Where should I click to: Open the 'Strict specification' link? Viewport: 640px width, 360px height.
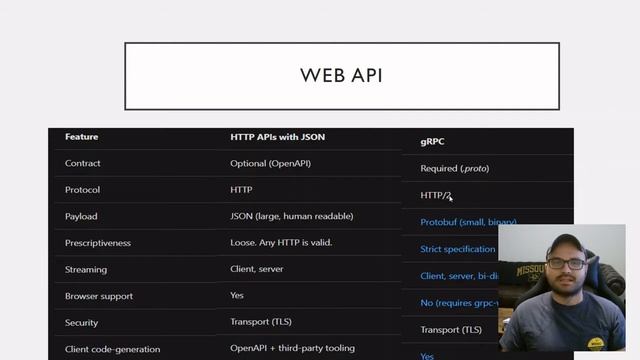click(x=458, y=249)
